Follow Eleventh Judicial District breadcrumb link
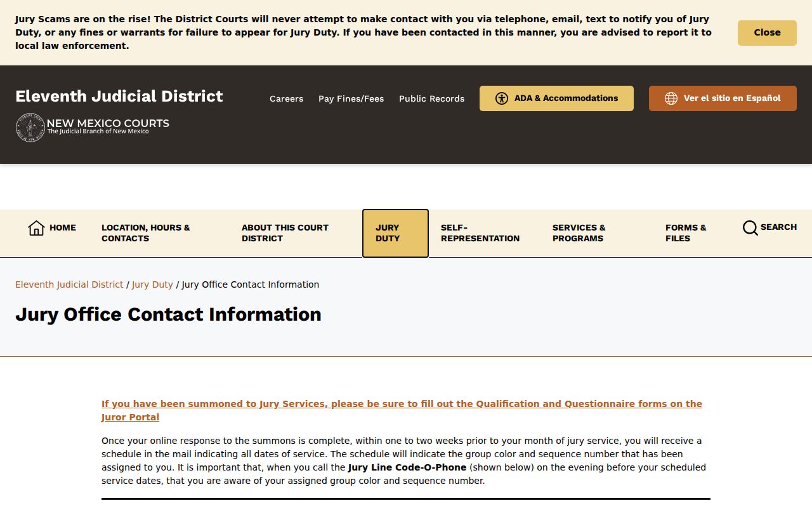This screenshot has width=812, height=508. point(69,284)
